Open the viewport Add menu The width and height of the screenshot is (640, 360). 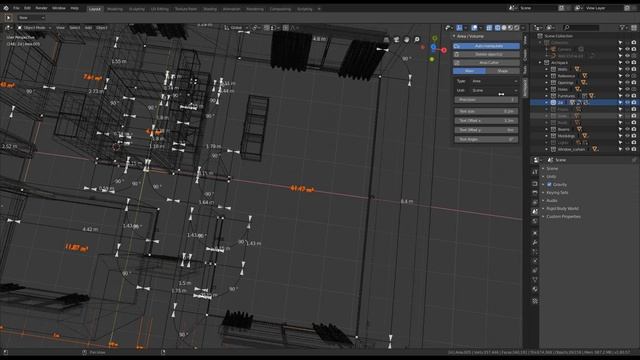(88, 28)
